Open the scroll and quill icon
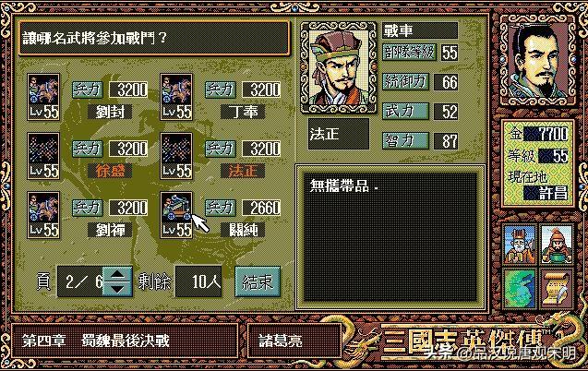This screenshot has height=371, width=588. [557, 288]
